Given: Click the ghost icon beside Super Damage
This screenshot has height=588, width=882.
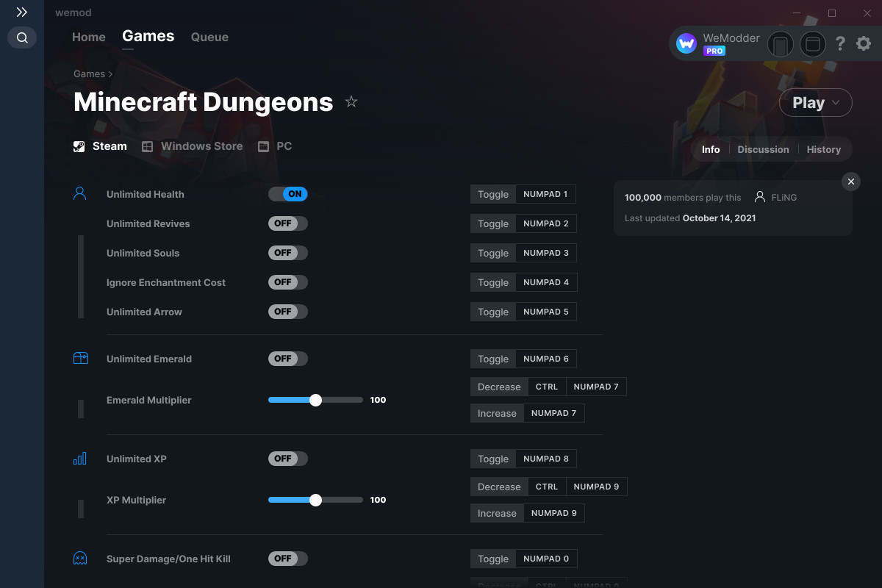Looking at the screenshot, I should tap(80, 559).
